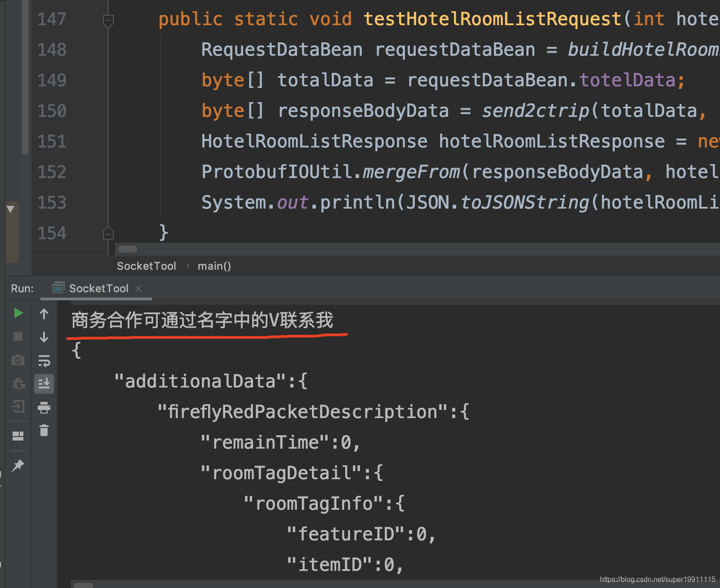Click HotelRoomListResponse type on line 151
Image resolution: width=720 pixels, height=588 pixels.
pyautogui.click(x=314, y=142)
